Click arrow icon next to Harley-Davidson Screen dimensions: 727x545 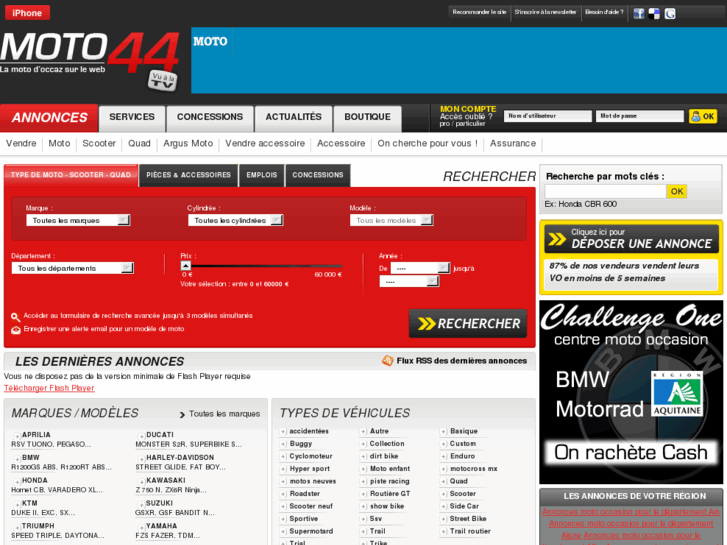pos(141,459)
